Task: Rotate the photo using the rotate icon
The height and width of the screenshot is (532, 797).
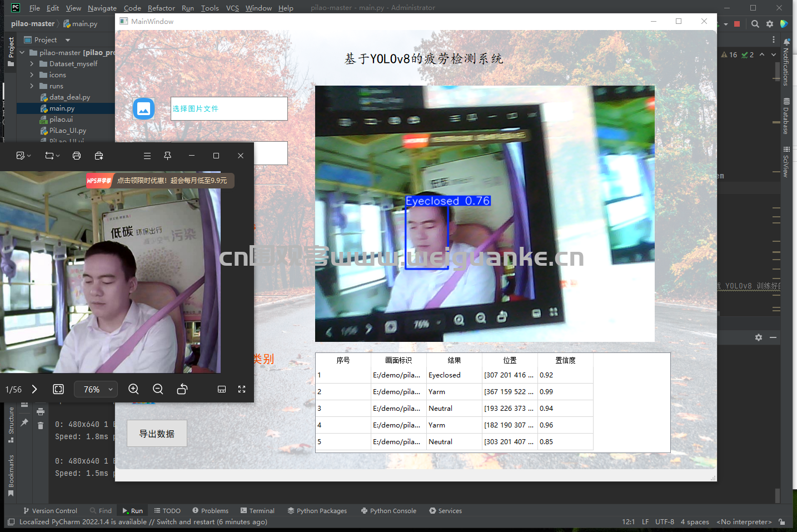Action: [x=182, y=389]
